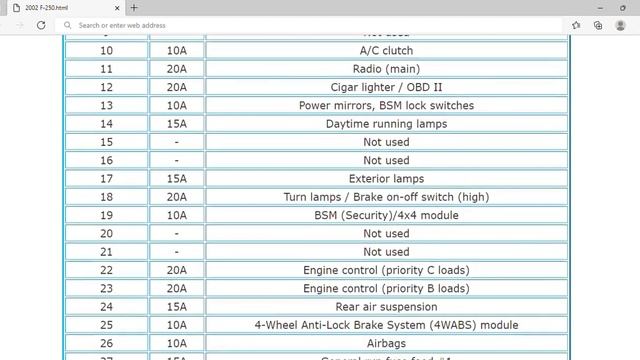Click fuse number 12 cell

[107, 87]
